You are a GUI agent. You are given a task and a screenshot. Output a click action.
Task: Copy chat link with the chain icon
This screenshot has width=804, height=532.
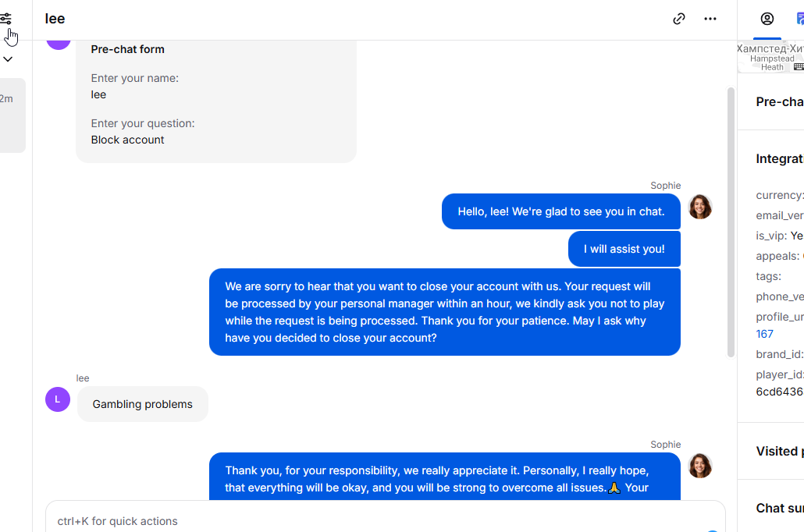(x=679, y=19)
